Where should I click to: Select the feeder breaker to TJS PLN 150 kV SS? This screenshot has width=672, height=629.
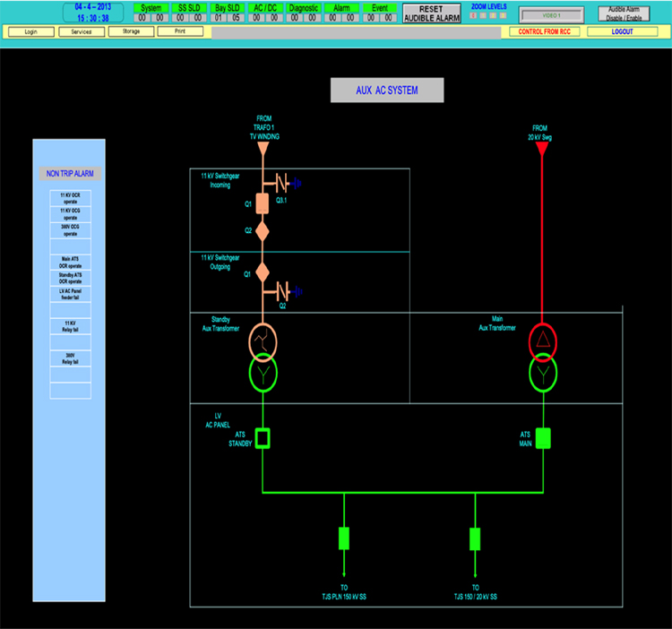[x=343, y=539]
